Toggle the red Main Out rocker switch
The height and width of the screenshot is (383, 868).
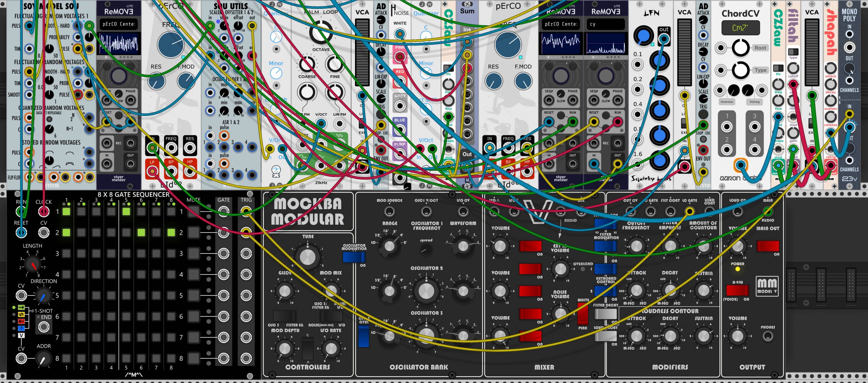(x=768, y=246)
